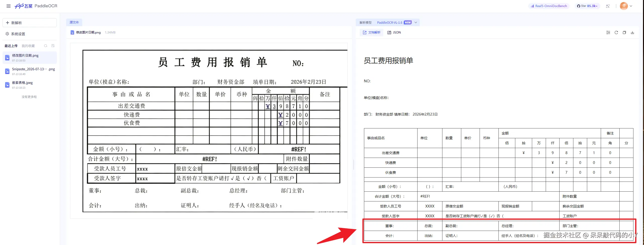Click table cell 快递费 in parsed result
644x245 pixels.
pos(391,163)
